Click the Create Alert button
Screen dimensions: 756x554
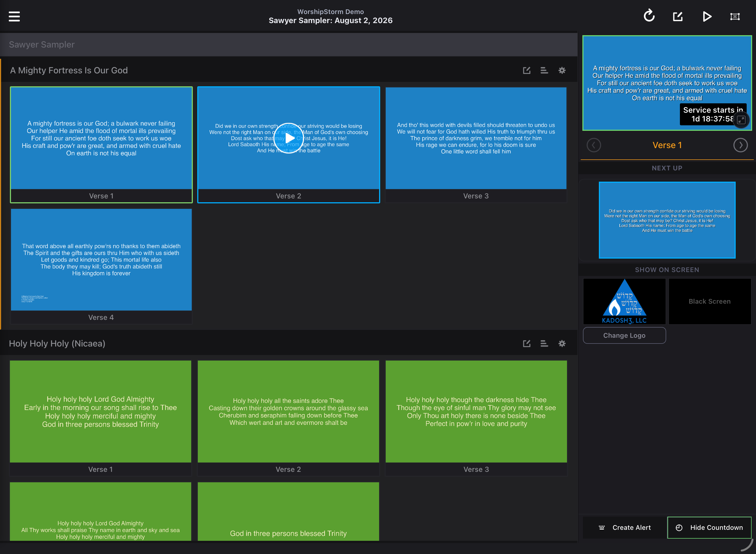pos(625,528)
